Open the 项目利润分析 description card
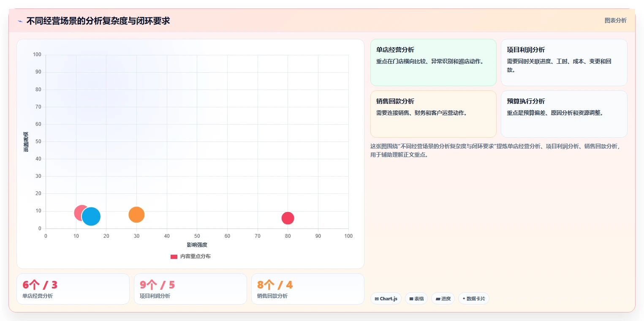Viewport: 644px width, 321px height. coord(564,63)
